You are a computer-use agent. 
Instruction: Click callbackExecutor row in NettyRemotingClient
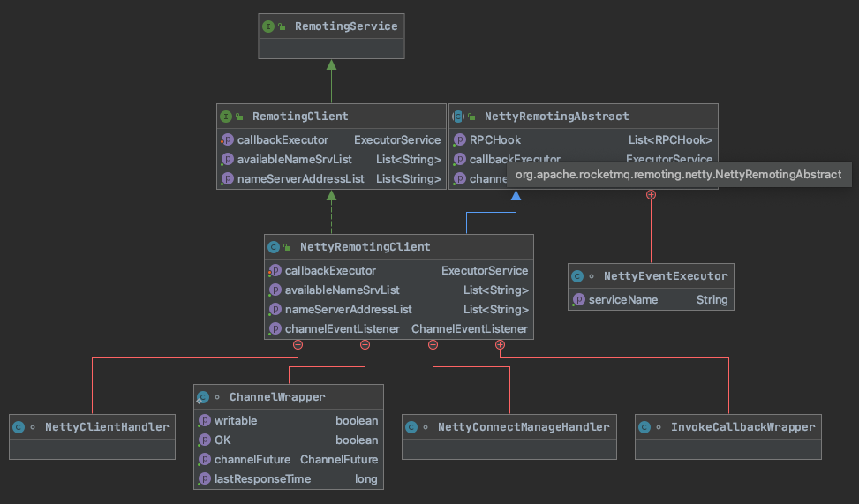(399, 271)
